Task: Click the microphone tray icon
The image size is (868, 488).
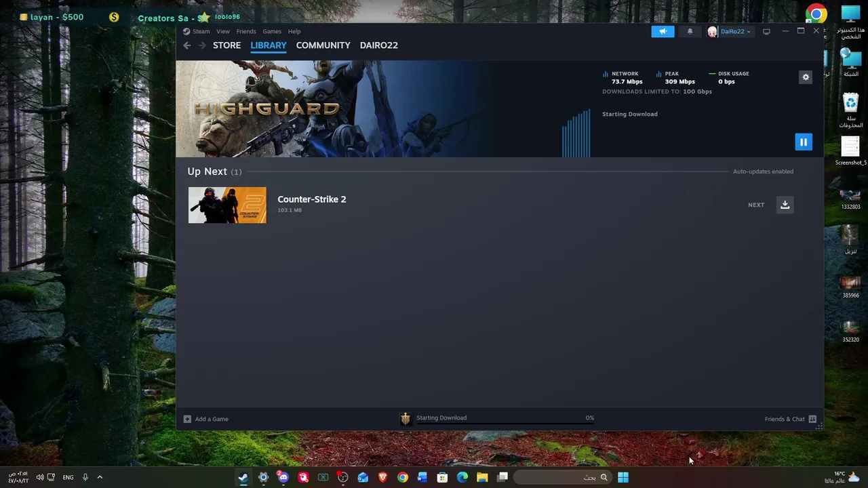Action: [85, 477]
